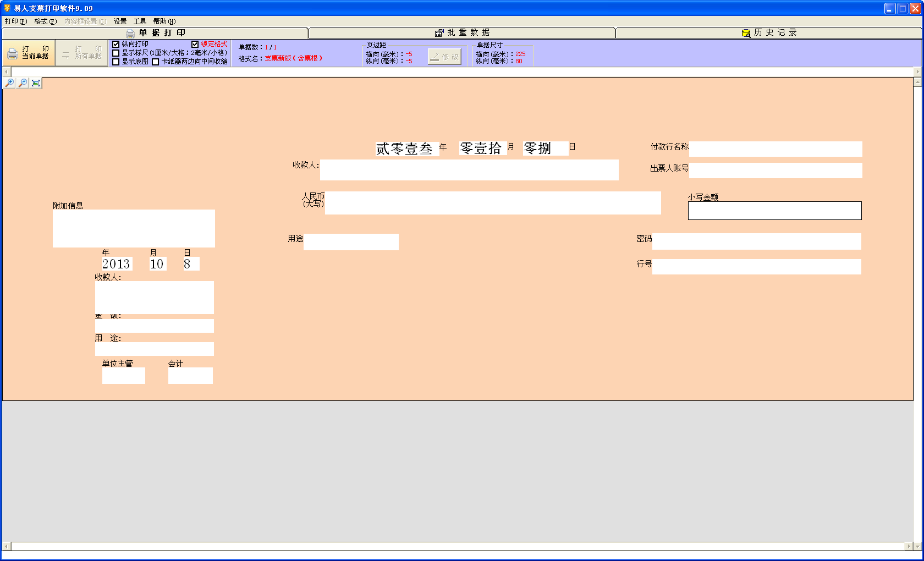The image size is (924, 561).
Task: Click the cheque month field 零壹拾
Action: [x=483, y=148]
